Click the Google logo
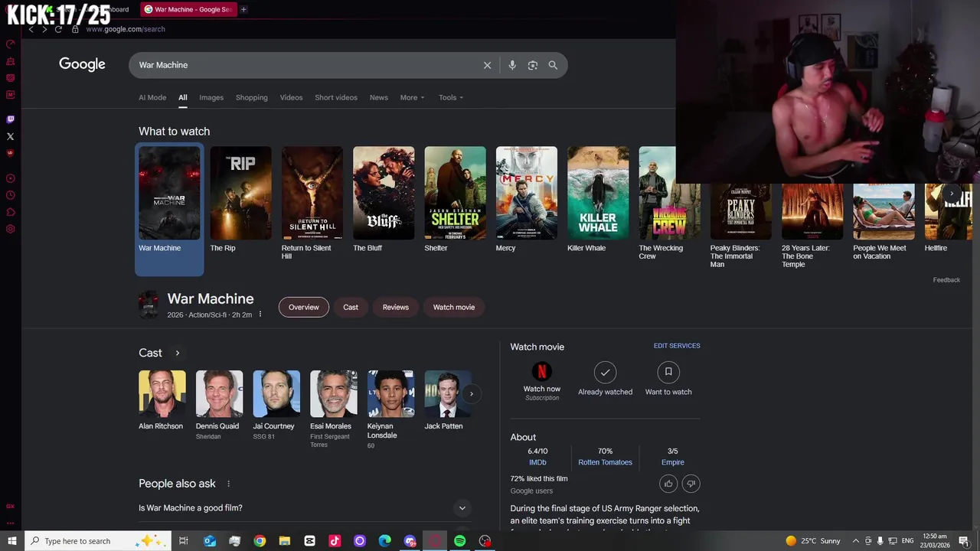Screen dimensions: 980x551 point(82,64)
